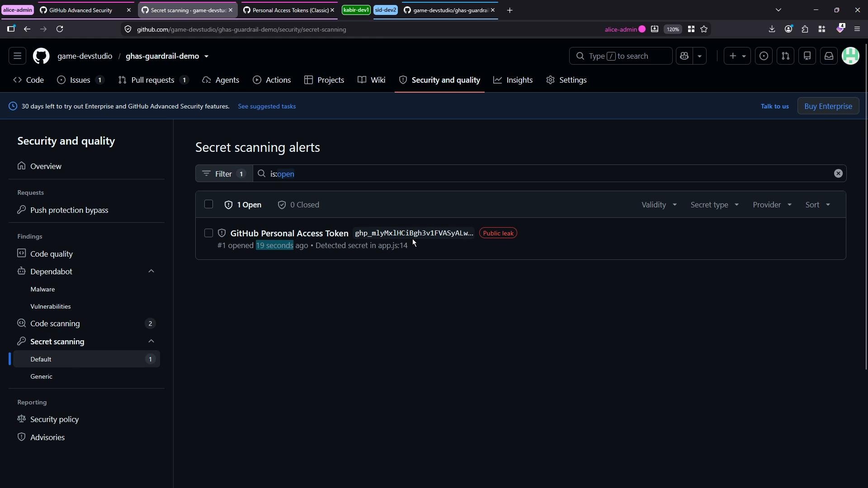868x488 pixels.
Task: Expand the repository name dropdown caret
Action: (x=207, y=56)
